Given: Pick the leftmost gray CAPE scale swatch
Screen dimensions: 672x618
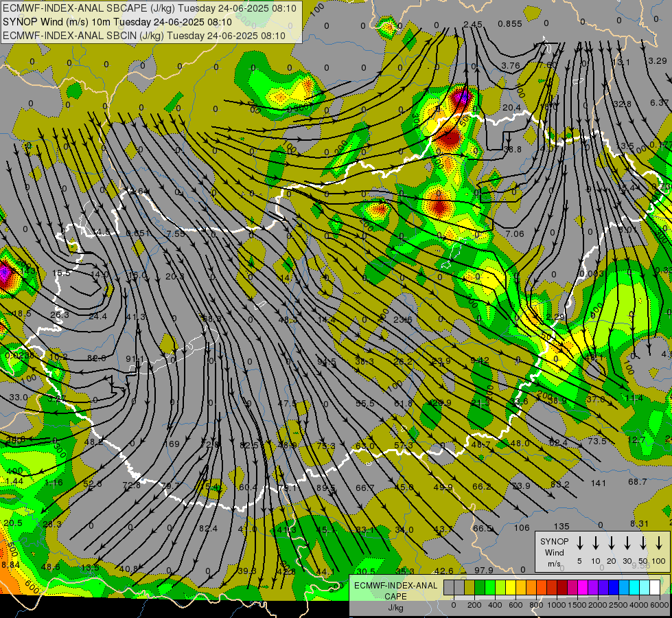Looking at the screenshot, I should [x=448, y=587].
